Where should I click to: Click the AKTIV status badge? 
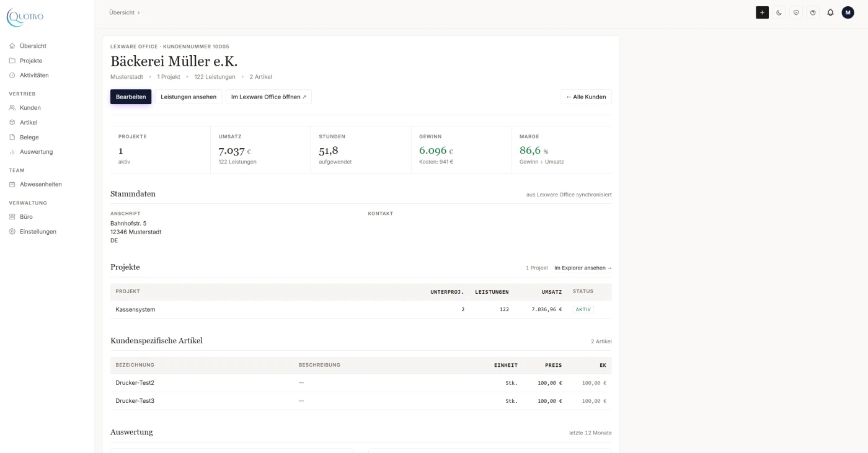583,309
